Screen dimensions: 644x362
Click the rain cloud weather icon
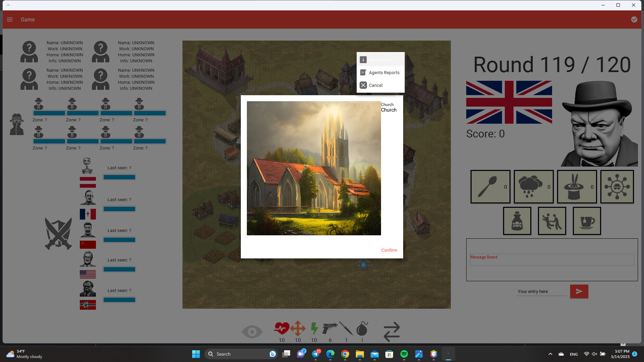(533, 186)
